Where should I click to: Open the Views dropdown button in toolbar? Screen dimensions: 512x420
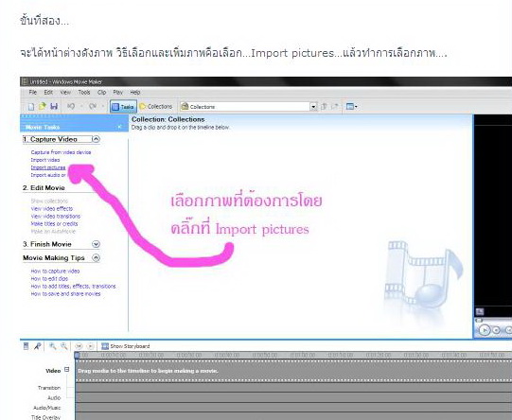tap(352, 106)
